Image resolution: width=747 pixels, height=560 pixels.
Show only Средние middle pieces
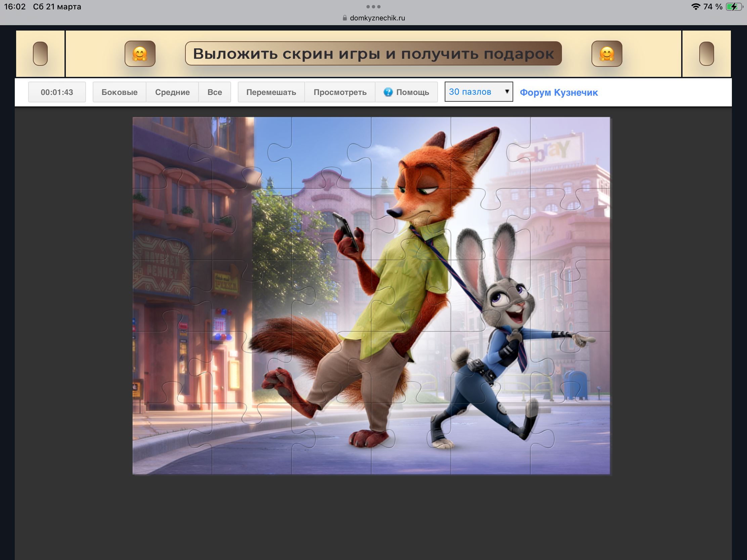[x=172, y=92]
